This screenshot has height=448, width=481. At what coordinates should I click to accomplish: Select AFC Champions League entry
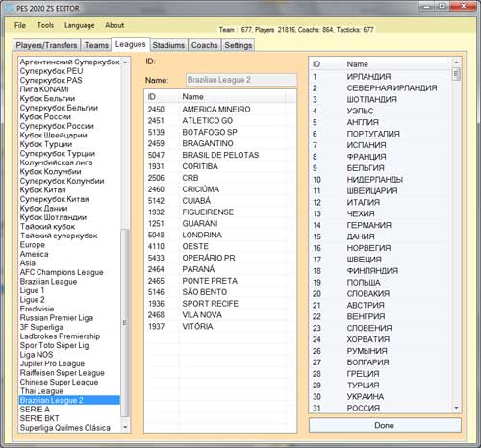coord(69,272)
